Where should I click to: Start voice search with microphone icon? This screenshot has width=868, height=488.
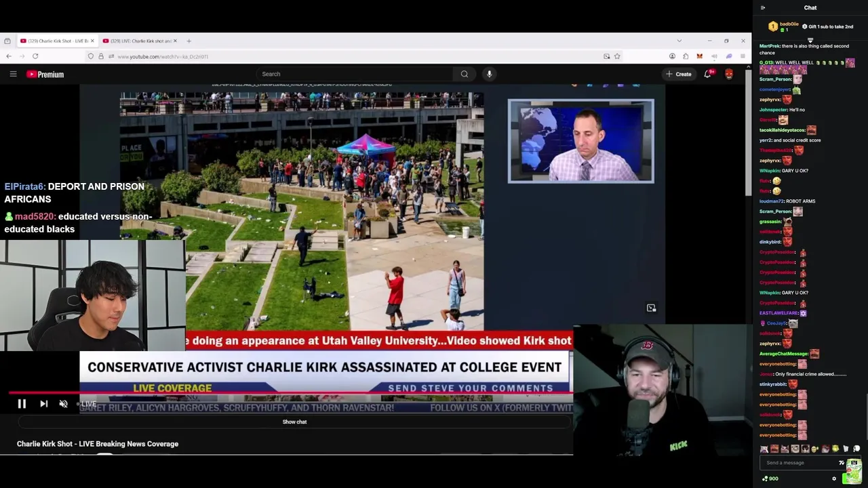click(x=489, y=74)
